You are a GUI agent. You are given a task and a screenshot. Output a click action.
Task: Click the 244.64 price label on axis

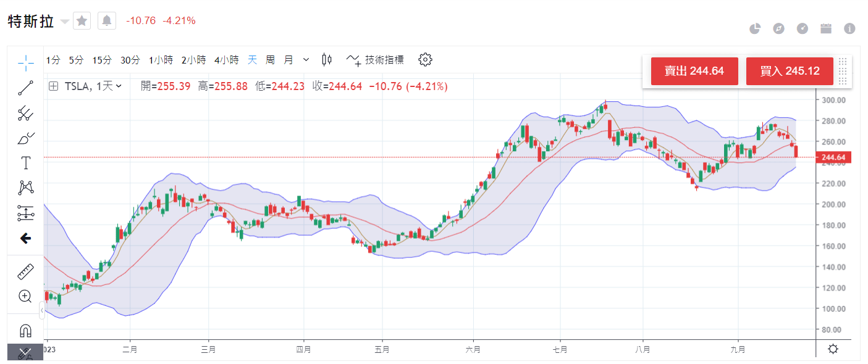(x=833, y=158)
